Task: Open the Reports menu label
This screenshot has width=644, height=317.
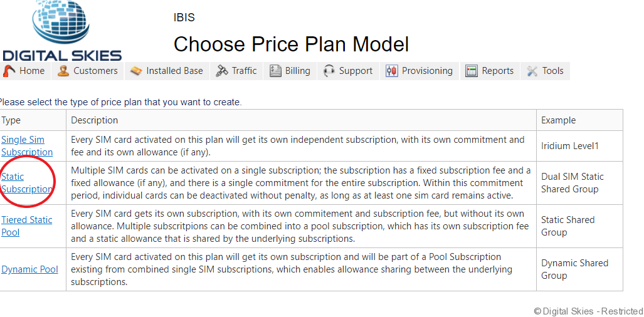Action: [497, 71]
